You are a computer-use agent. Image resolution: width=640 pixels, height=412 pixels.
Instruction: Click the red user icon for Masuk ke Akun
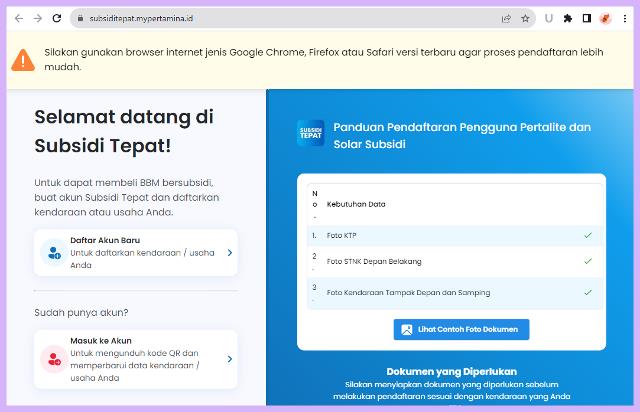click(x=54, y=359)
